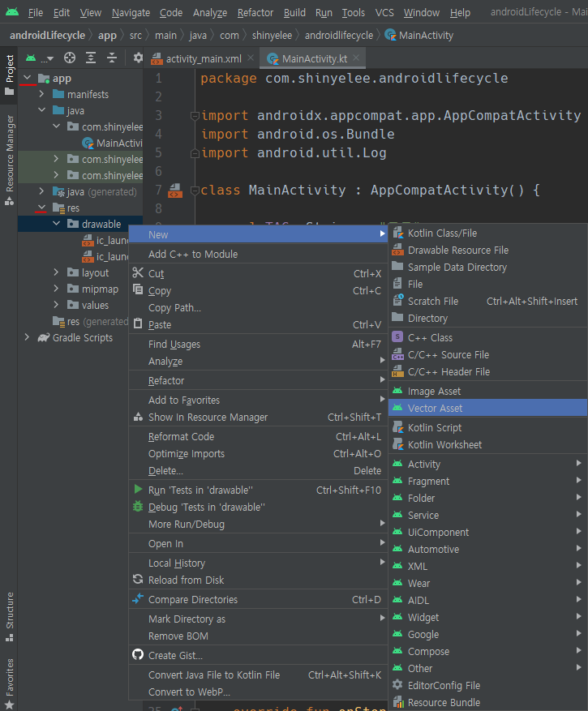
Task: Select Kotlin Class/File in New submenu
Action: click(487, 233)
